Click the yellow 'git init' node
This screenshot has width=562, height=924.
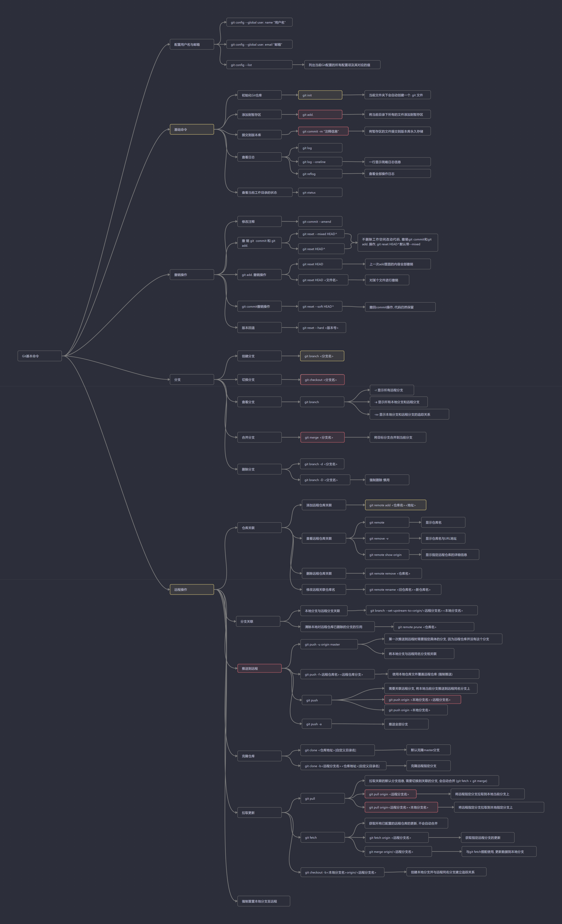320,95
